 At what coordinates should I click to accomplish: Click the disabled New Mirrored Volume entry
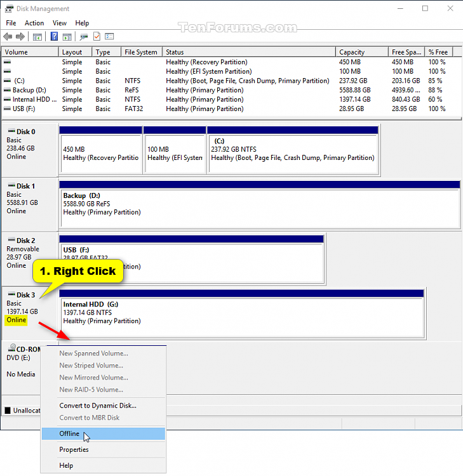(104, 378)
